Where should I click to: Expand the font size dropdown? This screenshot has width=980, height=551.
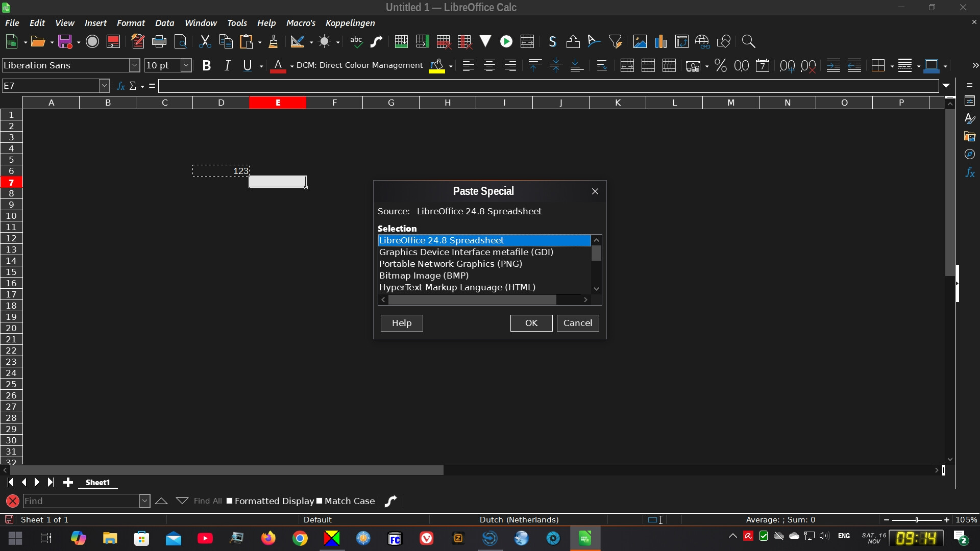point(185,65)
